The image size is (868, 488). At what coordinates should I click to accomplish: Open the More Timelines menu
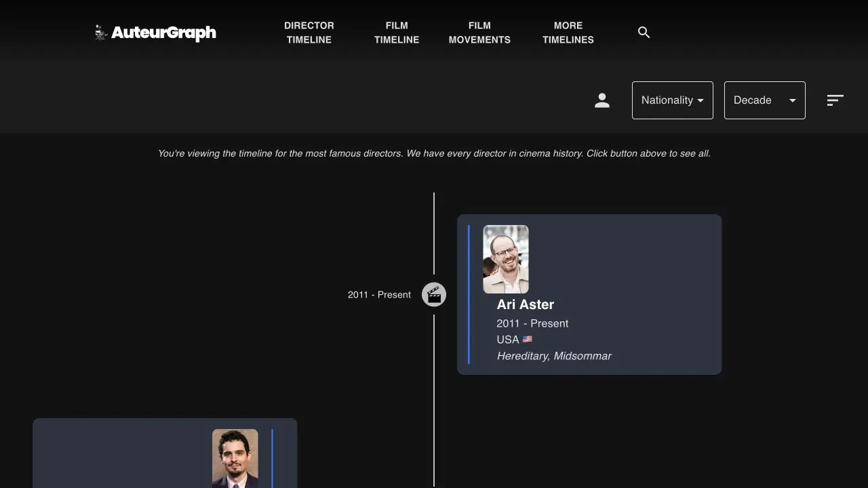[x=568, y=33]
